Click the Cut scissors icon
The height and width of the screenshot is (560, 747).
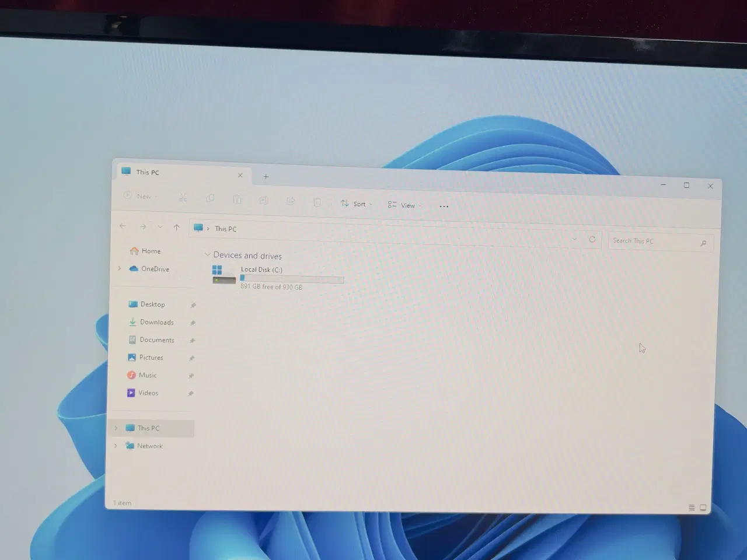(183, 198)
